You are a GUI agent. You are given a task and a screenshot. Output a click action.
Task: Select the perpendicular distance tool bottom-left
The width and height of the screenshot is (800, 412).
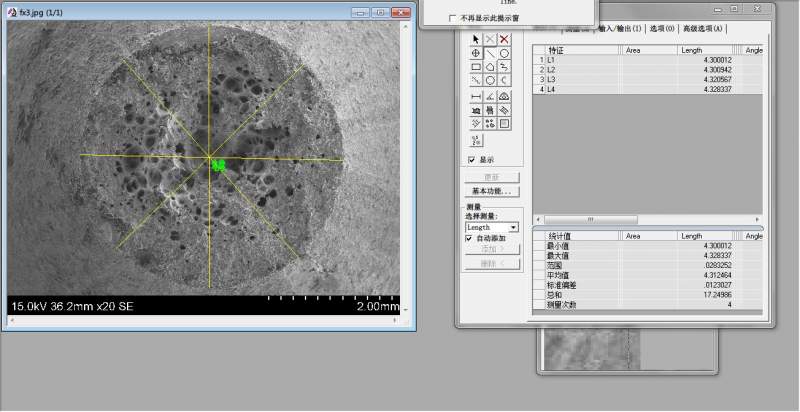(476, 124)
